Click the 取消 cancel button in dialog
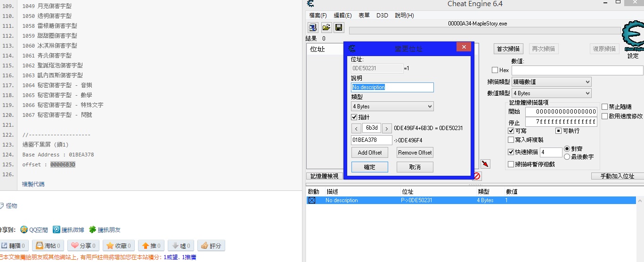The height and width of the screenshot is (262, 644). point(415,167)
